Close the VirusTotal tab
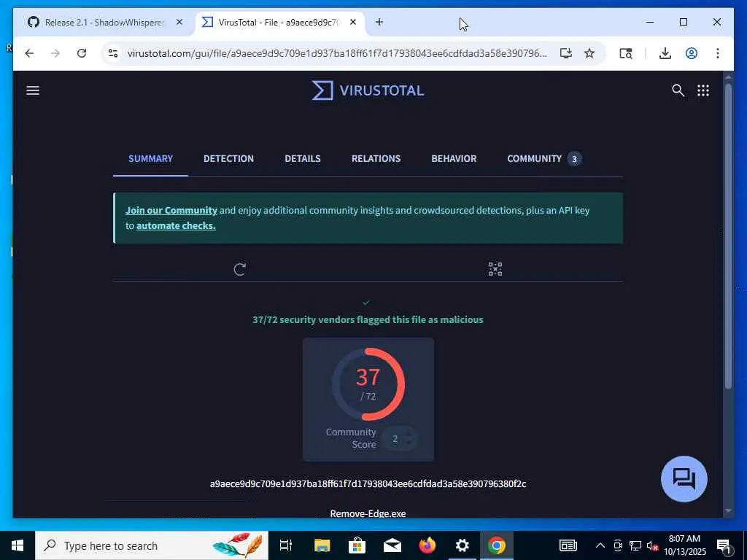Screen dimensions: 747x560 353,22
